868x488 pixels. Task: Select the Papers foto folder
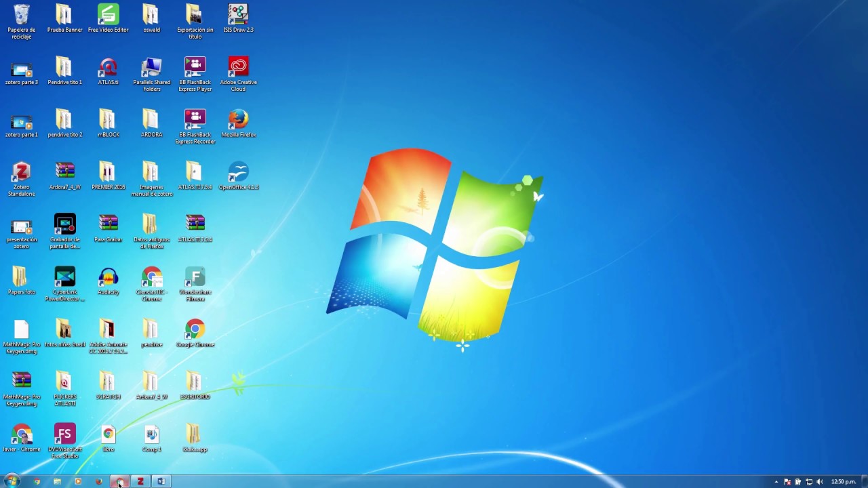click(22, 281)
